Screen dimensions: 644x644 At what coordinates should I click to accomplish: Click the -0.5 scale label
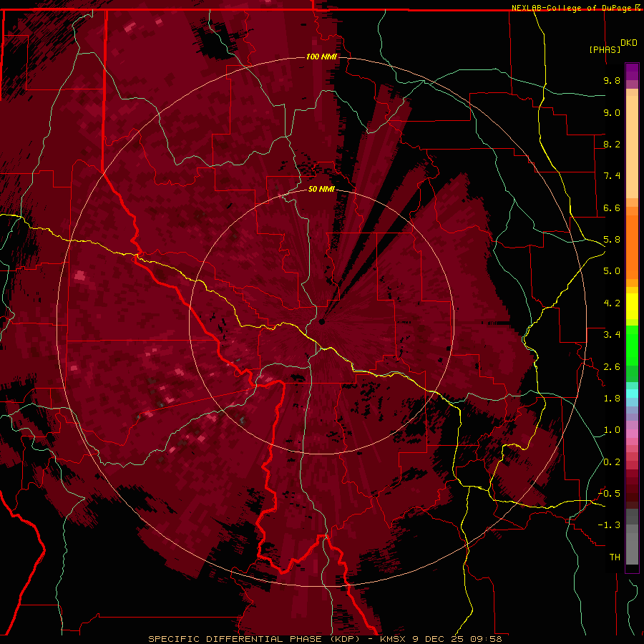[609, 494]
